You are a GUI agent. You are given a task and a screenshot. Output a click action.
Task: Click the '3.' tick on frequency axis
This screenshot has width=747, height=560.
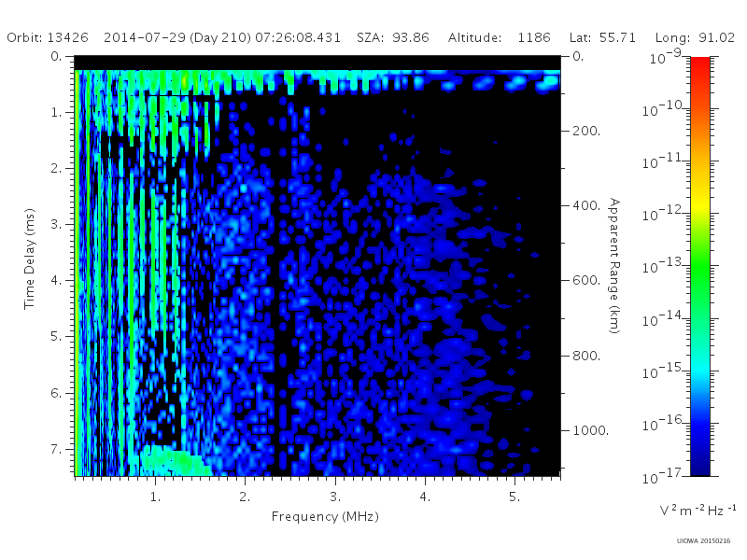(x=335, y=497)
